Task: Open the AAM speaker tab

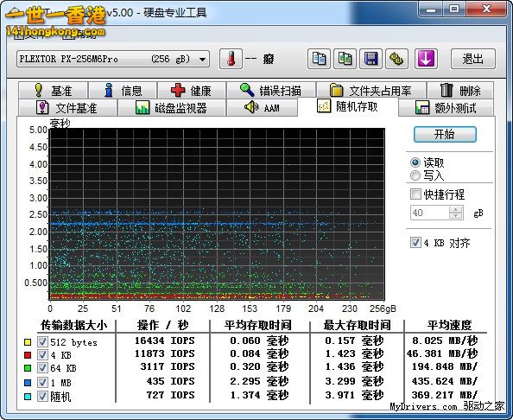Action: point(262,107)
